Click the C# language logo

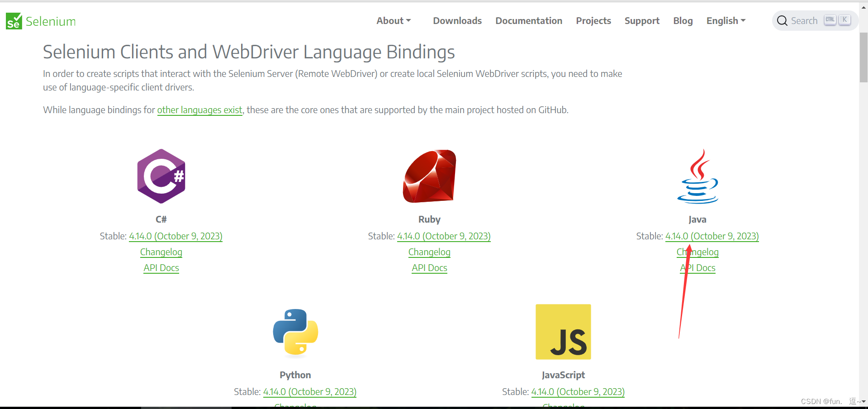click(161, 176)
